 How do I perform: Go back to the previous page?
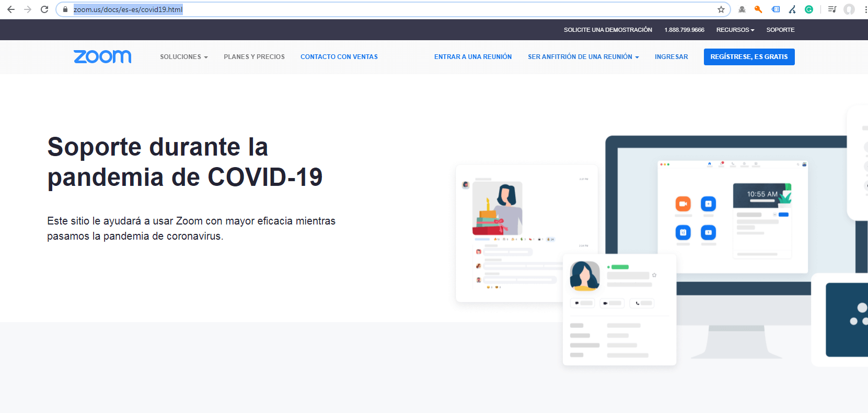[x=11, y=9]
